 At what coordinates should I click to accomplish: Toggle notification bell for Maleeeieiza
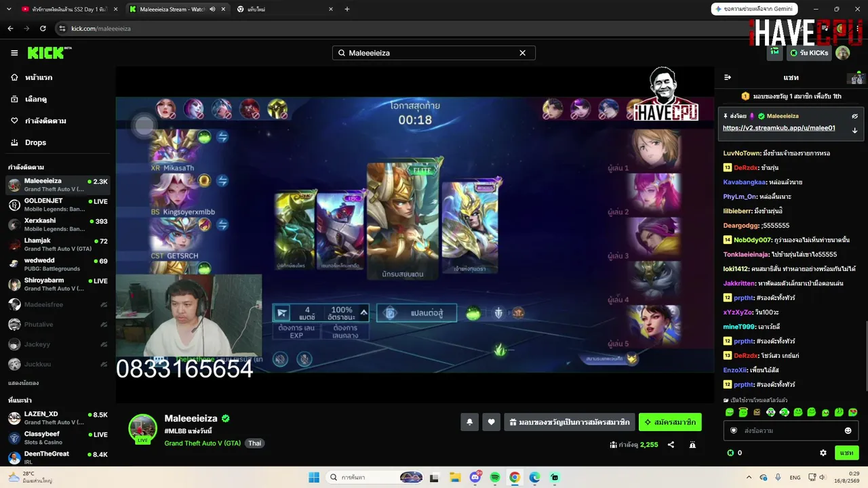pyautogui.click(x=469, y=422)
